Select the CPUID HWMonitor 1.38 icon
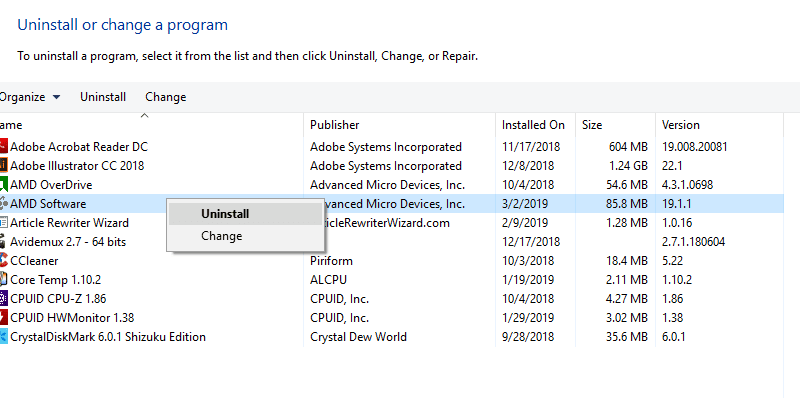 pyautogui.click(x=4, y=318)
